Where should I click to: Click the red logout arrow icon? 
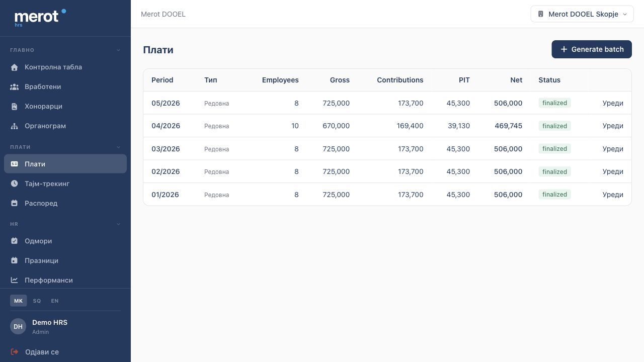15,352
